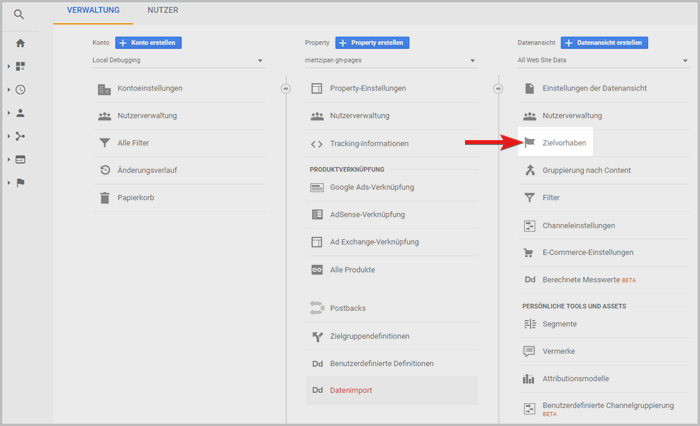Click arrow button between Konto and Property columns

[286, 89]
